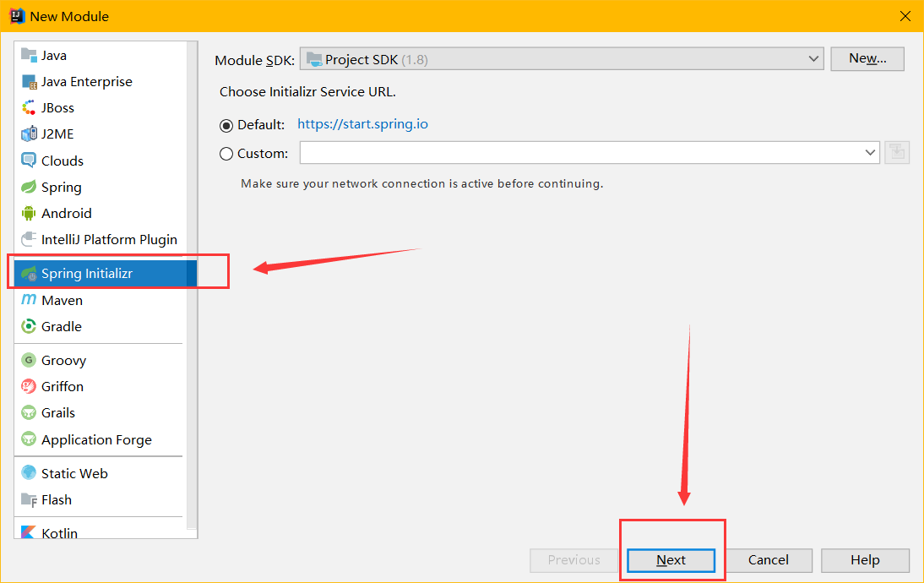Click the IntelliJ logo in title bar
Viewport: 924px width, 583px height.
click(17, 15)
